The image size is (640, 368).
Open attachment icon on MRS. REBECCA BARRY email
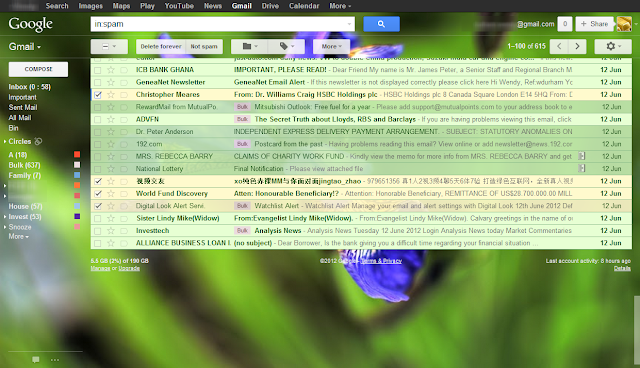point(582,156)
